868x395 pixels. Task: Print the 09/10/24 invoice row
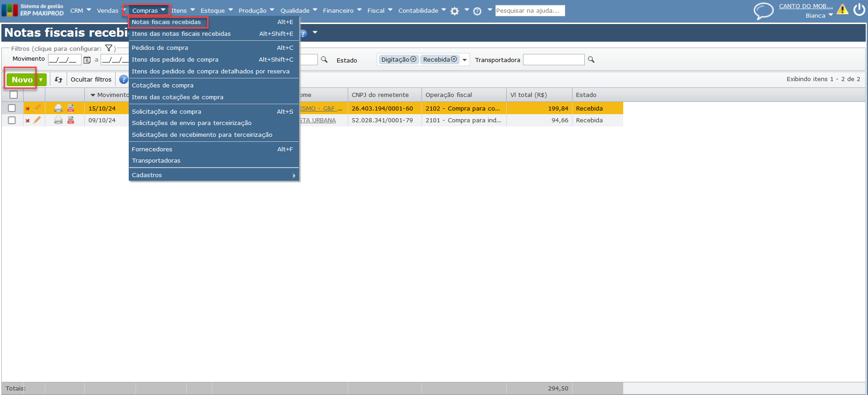(58, 120)
